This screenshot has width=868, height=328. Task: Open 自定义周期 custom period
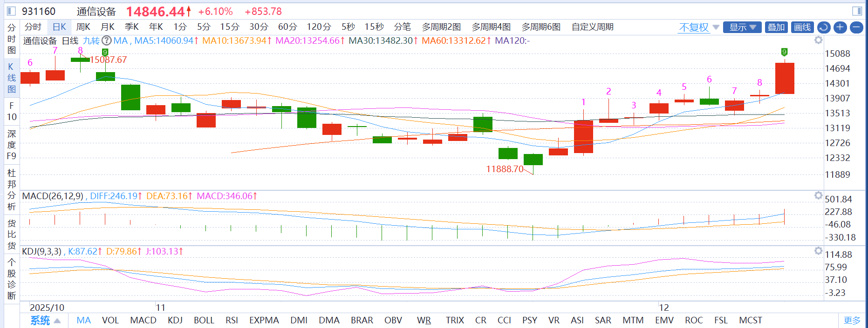coord(593,27)
